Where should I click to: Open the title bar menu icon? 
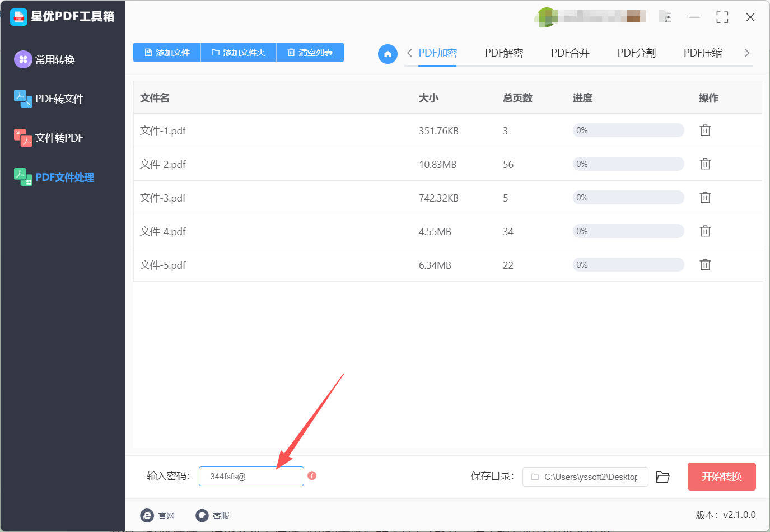666,17
